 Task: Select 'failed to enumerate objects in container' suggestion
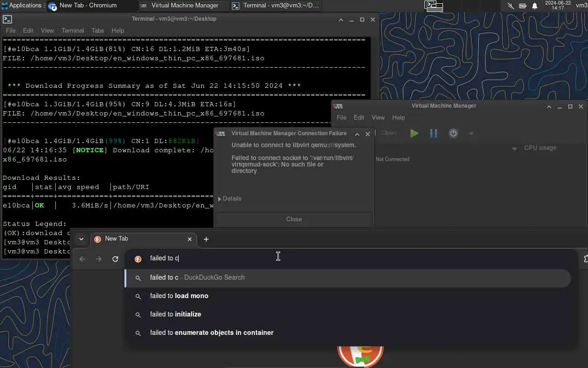coord(348,333)
